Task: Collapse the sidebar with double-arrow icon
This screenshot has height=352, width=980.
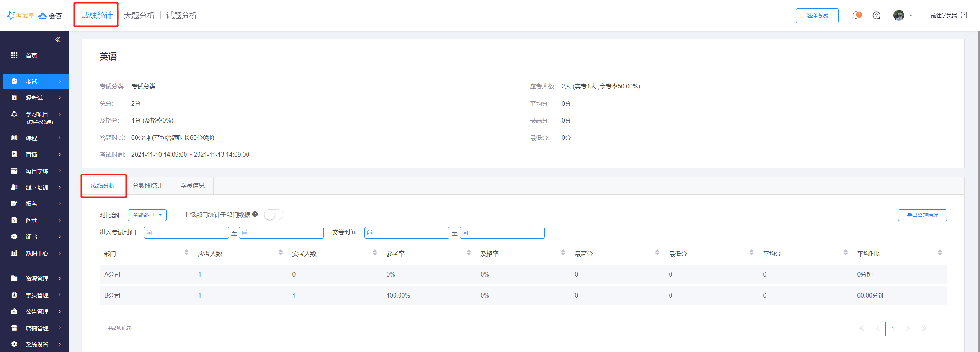Action: point(57,40)
